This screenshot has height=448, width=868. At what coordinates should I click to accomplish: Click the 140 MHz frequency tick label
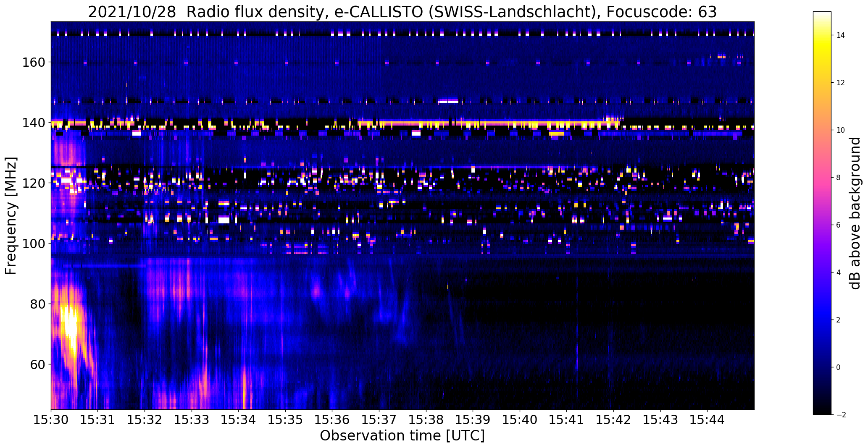33,123
